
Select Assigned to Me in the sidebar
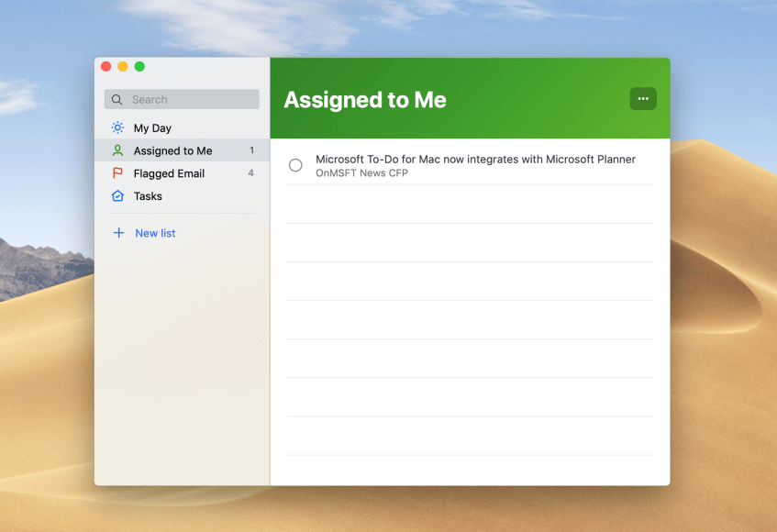point(172,150)
